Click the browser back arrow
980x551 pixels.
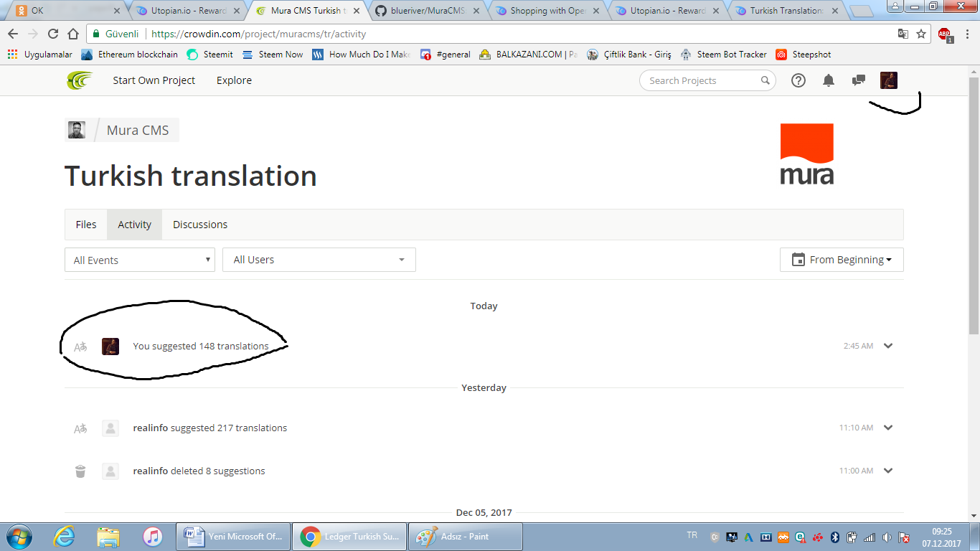click(13, 34)
